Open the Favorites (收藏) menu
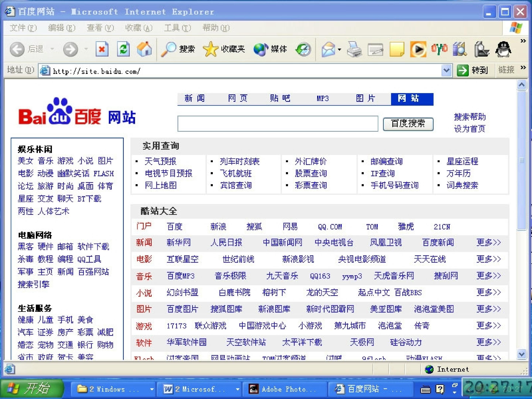Screen dimensions: 532x399 point(139,28)
